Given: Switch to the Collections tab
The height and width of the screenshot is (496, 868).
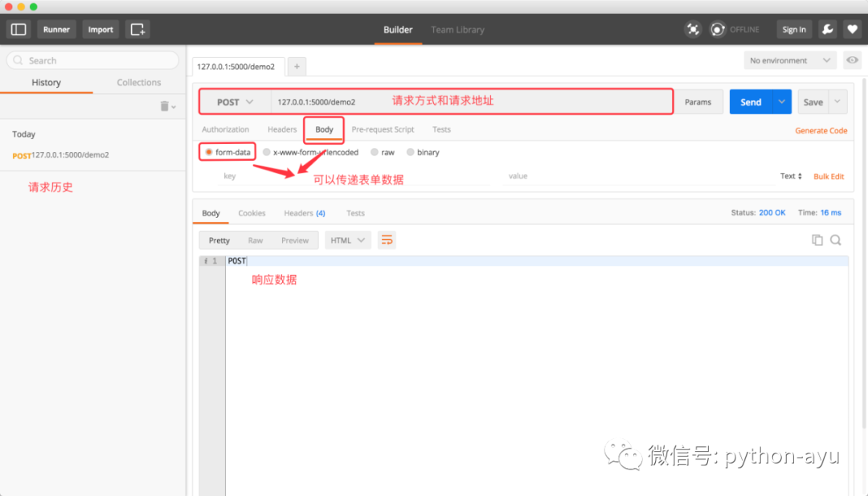Looking at the screenshot, I should 139,83.
